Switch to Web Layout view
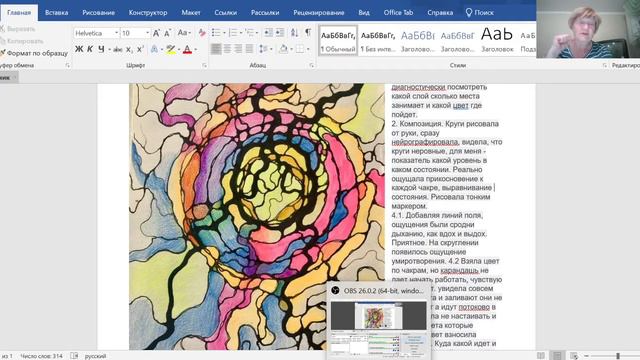640x360 pixels. pos(573,356)
